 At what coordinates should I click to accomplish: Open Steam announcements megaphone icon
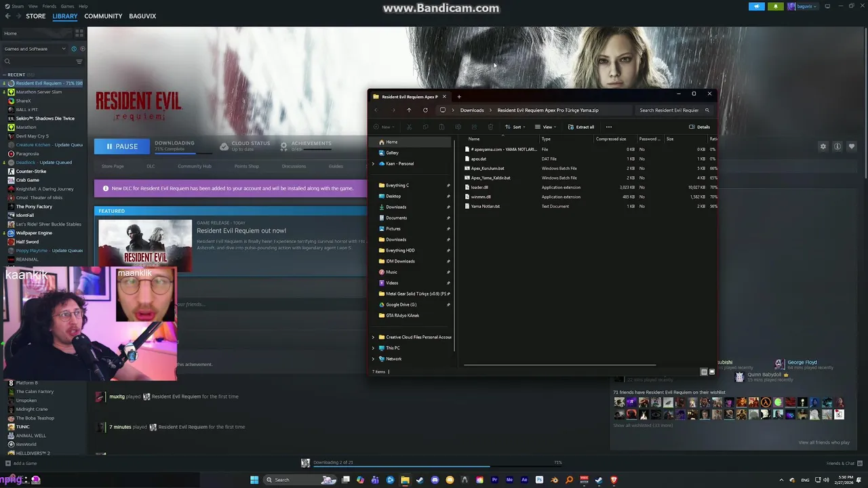click(x=757, y=6)
